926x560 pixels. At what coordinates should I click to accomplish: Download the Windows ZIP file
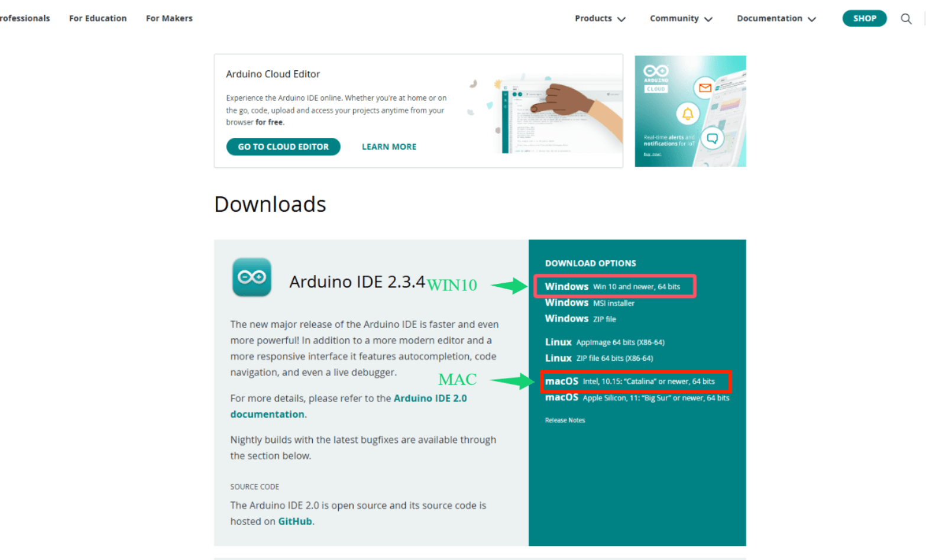[x=580, y=319]
